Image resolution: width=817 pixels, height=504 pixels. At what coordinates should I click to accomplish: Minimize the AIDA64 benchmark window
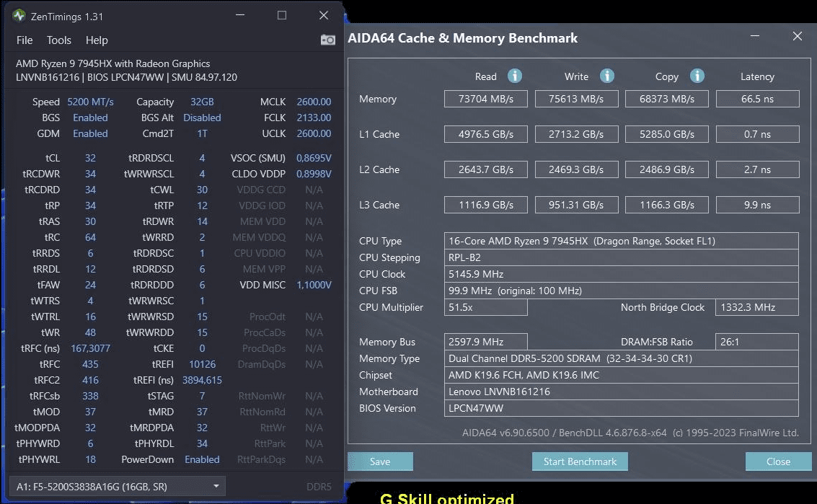[754, 36]
